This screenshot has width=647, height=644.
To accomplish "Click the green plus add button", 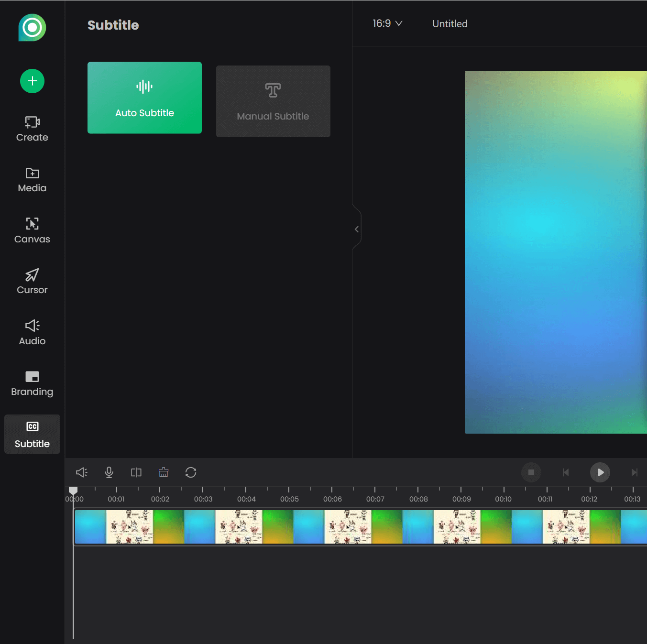I will click(32, 81).
